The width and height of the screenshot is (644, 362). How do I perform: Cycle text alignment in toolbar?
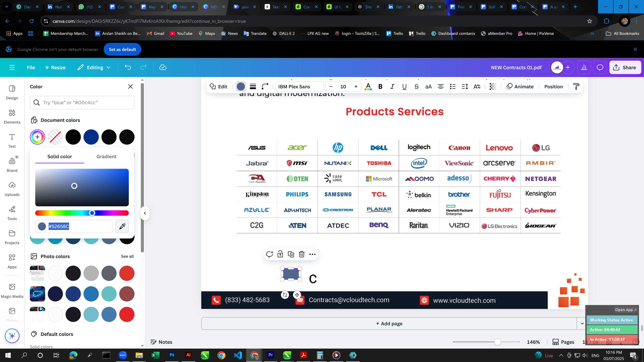[x=441, y=87]
